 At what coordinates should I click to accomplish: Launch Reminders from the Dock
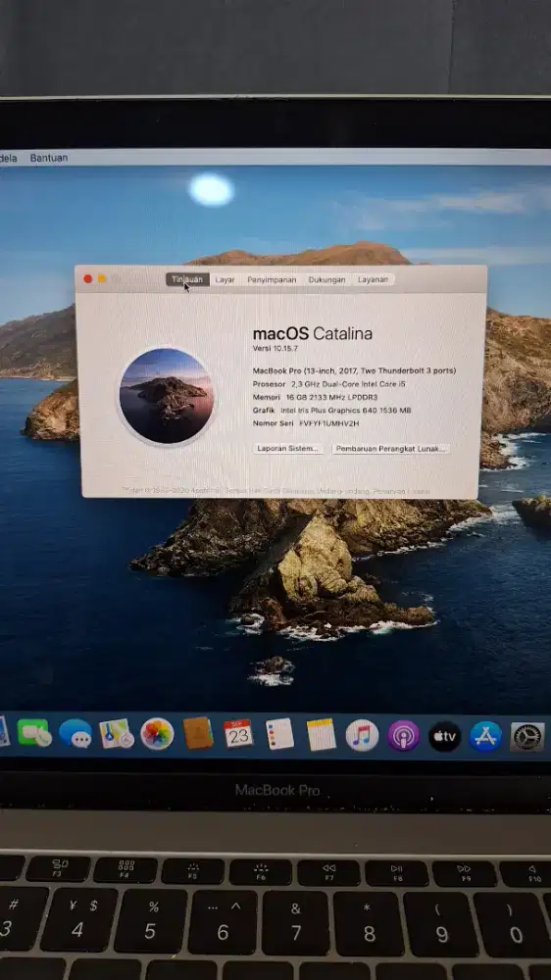pos(279,734)
